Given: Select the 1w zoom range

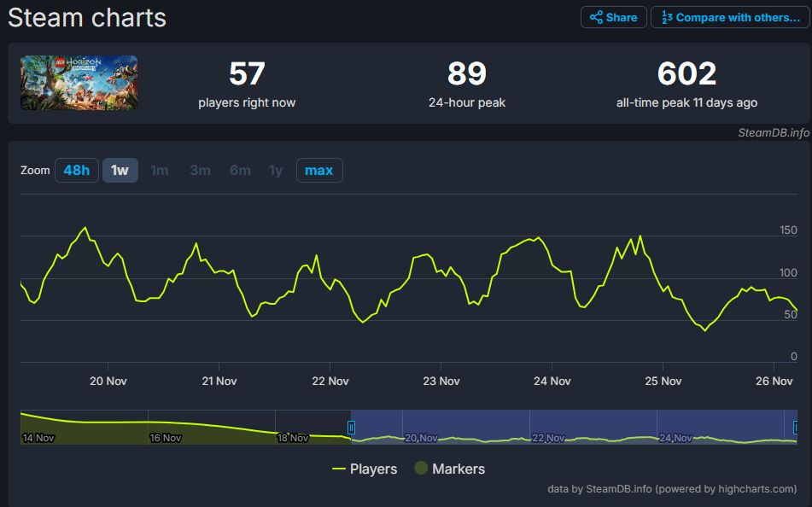Looking at the screenshot, I should (120, 170).
